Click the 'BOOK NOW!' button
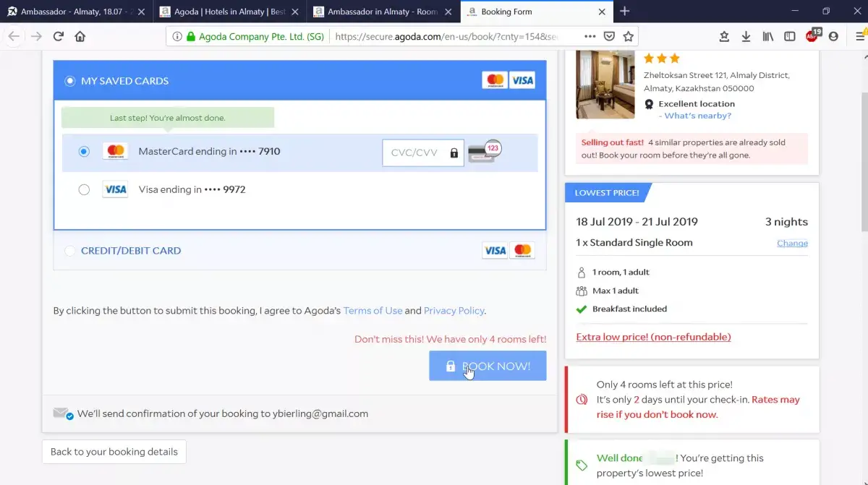This screenshot has height=485, width=868. (488, 366)
